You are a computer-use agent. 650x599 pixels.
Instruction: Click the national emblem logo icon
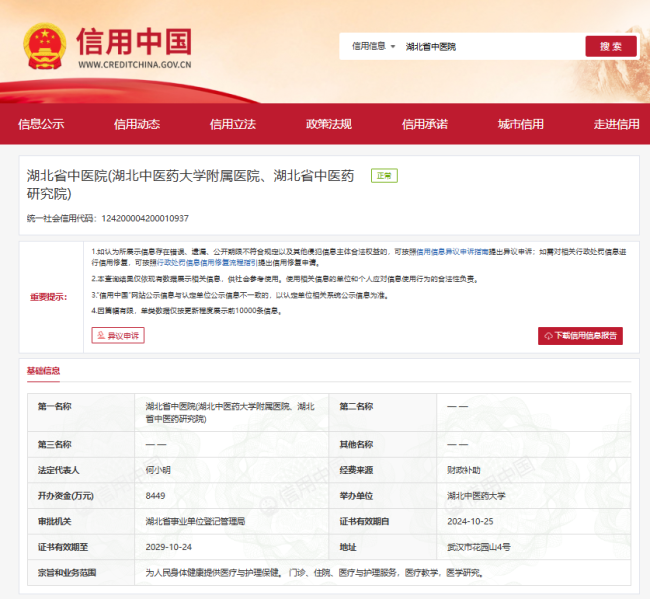point(46,45)
